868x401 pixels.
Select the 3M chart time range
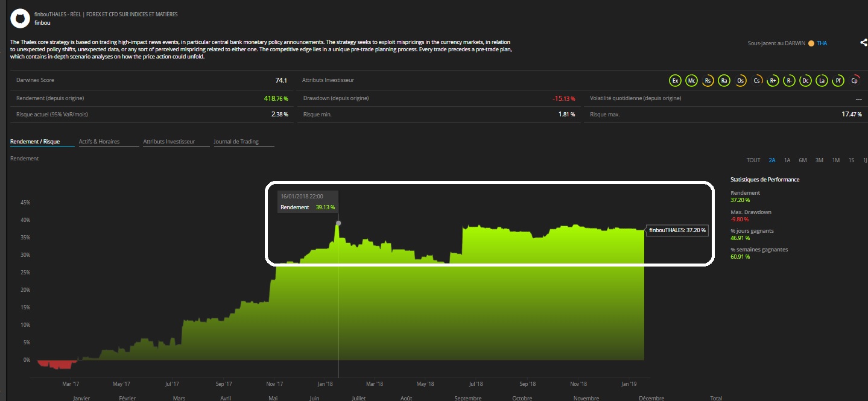(x=819, y=160)
